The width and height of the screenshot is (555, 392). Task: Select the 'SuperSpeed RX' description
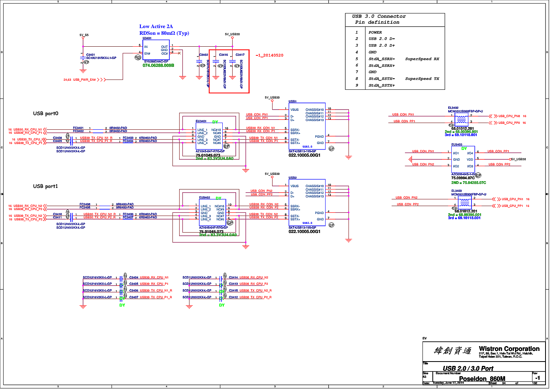point(422,59)
